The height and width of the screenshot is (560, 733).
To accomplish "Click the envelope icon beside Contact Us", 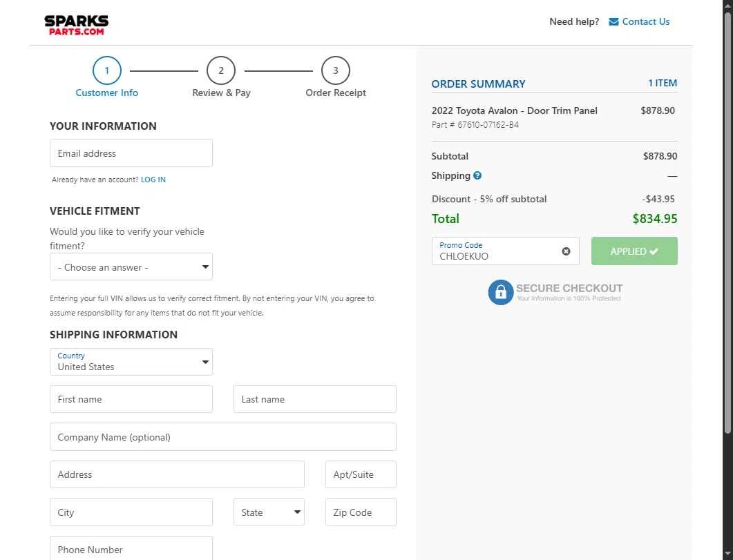I will point(613,21).
